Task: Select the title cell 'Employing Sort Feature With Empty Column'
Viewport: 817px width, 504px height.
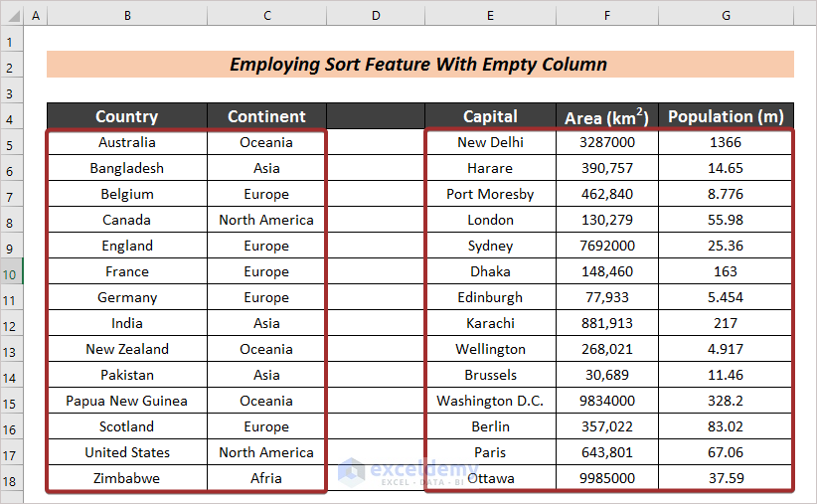Action: pyautogui.click(x=419, y=65)
